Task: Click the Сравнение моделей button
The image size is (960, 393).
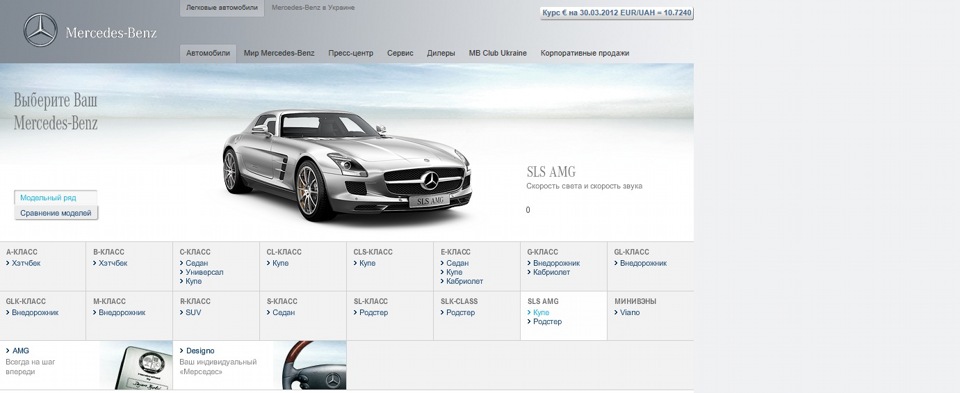Action: coord(56,213)
